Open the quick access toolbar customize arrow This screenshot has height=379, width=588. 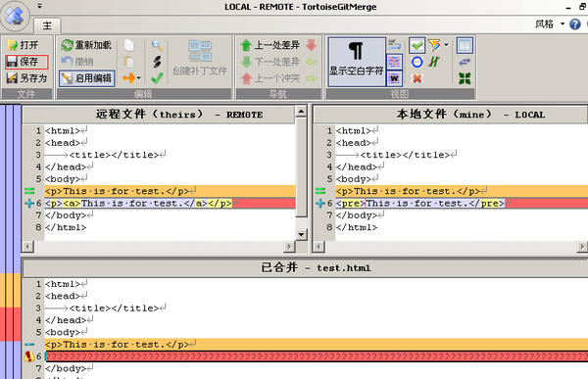tap(39, 6)
